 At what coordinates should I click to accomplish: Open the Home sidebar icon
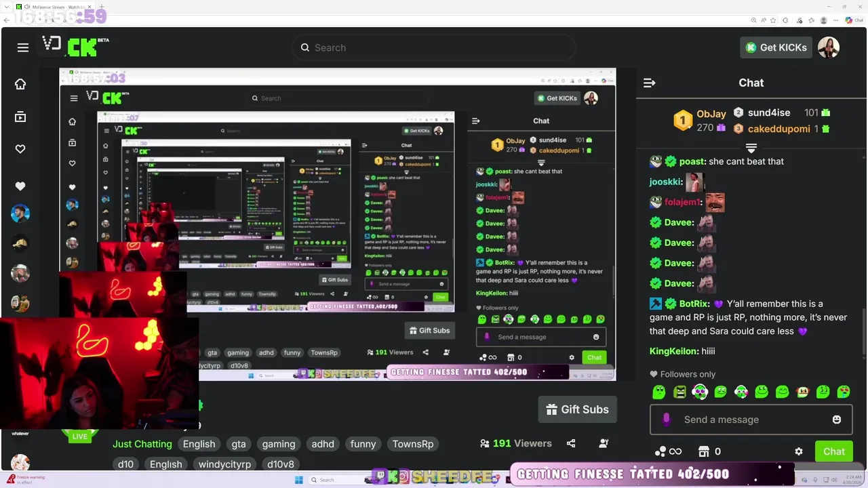point(20,84)
